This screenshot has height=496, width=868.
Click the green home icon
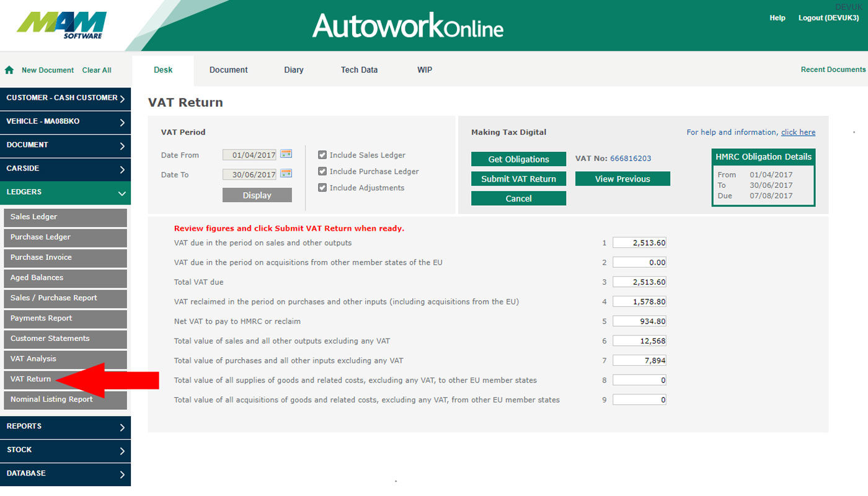[x=9, y=70]
